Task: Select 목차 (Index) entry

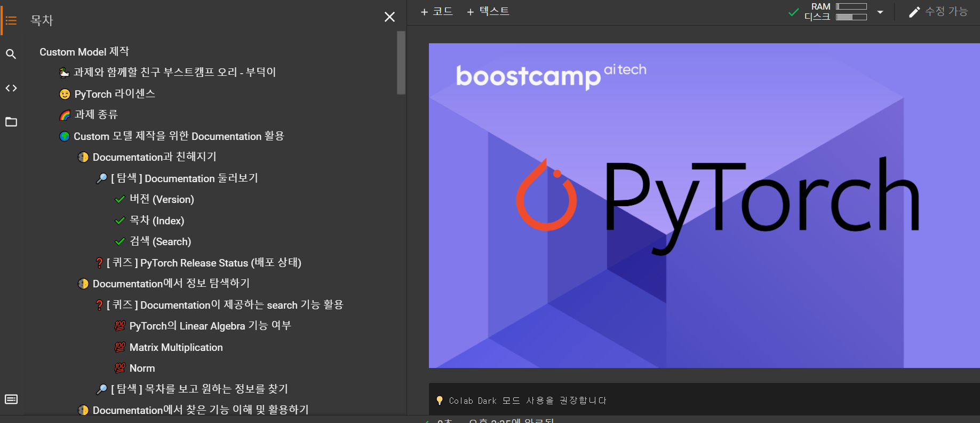Action: (149, 221)
